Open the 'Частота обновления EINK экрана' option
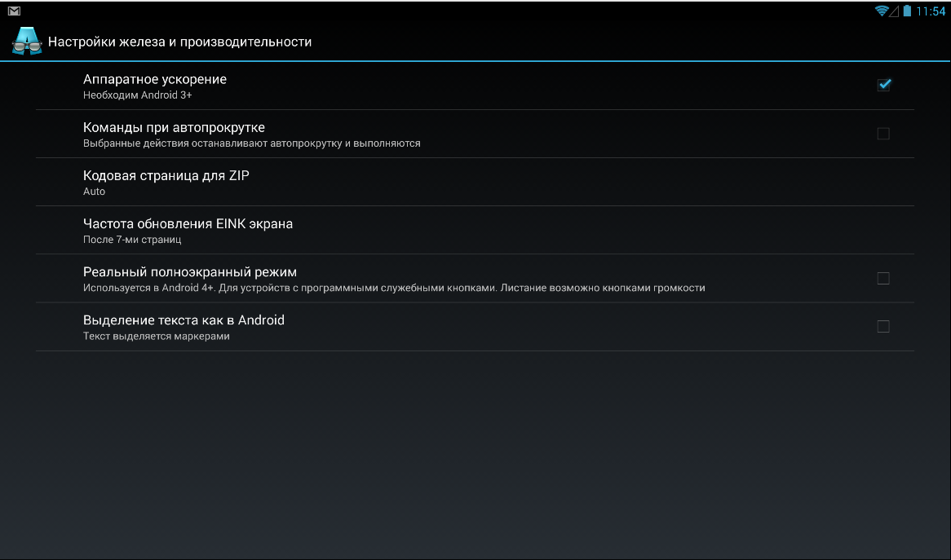 (188, 223)
